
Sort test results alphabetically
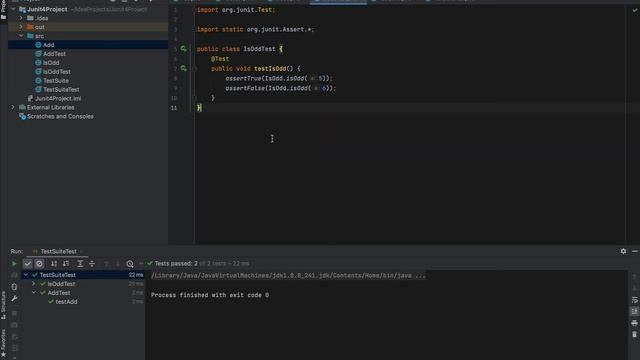tap(54, 264)
